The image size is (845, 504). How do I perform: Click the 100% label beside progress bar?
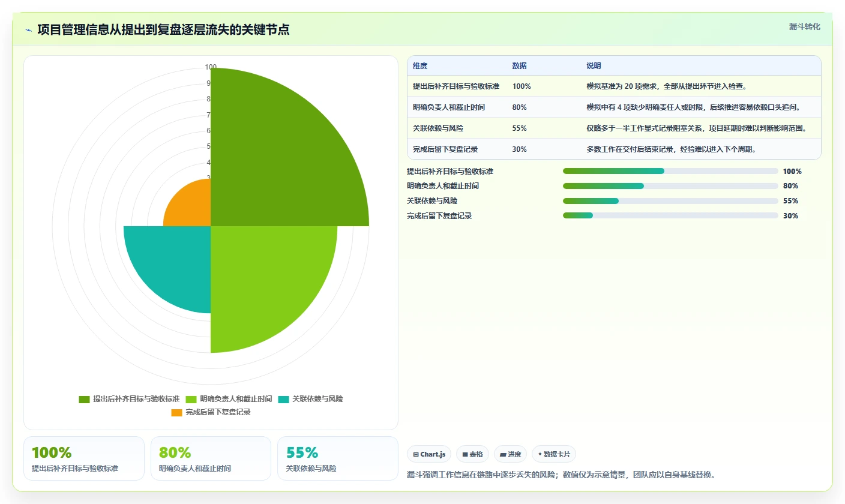792,171
